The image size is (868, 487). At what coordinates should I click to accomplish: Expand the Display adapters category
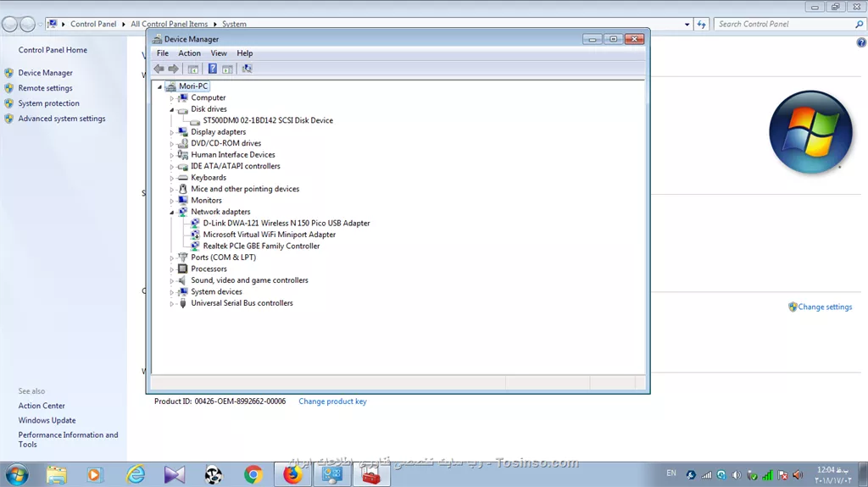click(171, 132)
